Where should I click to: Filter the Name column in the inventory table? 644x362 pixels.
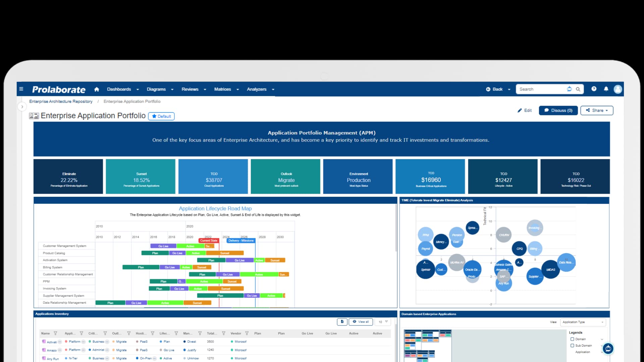click(x=55, y=334)
